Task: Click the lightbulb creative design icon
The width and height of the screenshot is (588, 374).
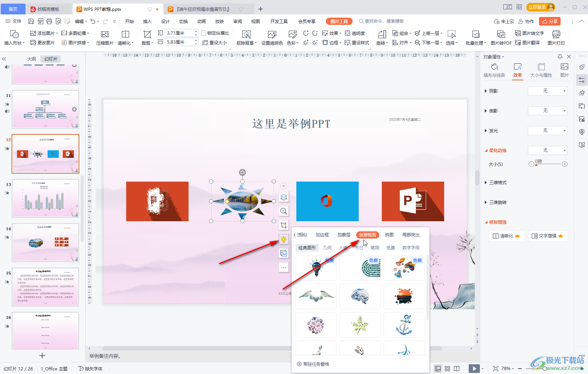Action: coord(284,239)
